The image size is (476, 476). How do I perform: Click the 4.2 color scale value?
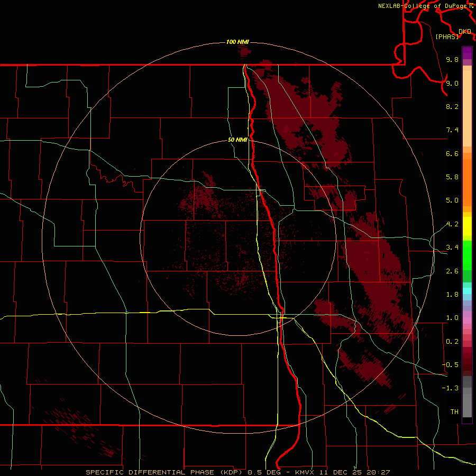tap(452, 224)
